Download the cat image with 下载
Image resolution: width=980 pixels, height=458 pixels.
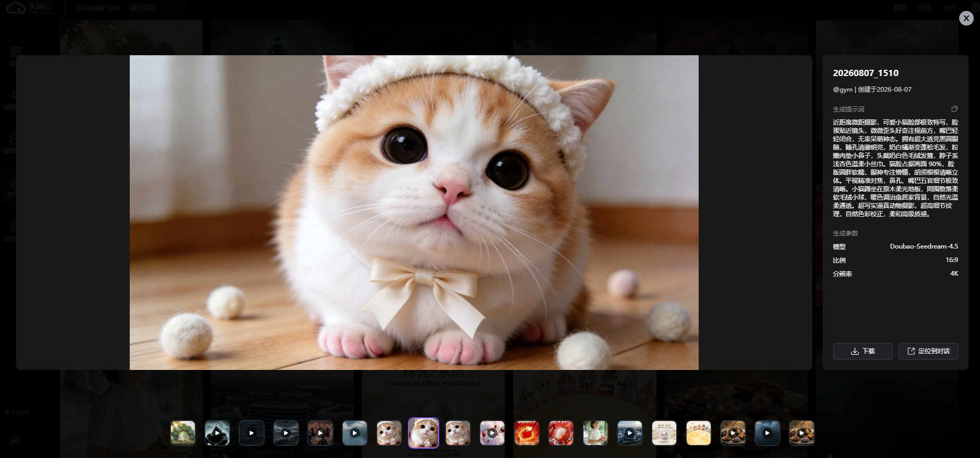(x=862, y=351)
